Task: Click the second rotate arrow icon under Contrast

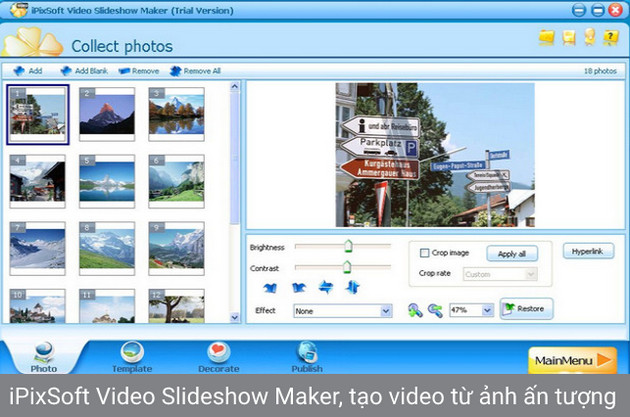Action: [x=299, y=288]
